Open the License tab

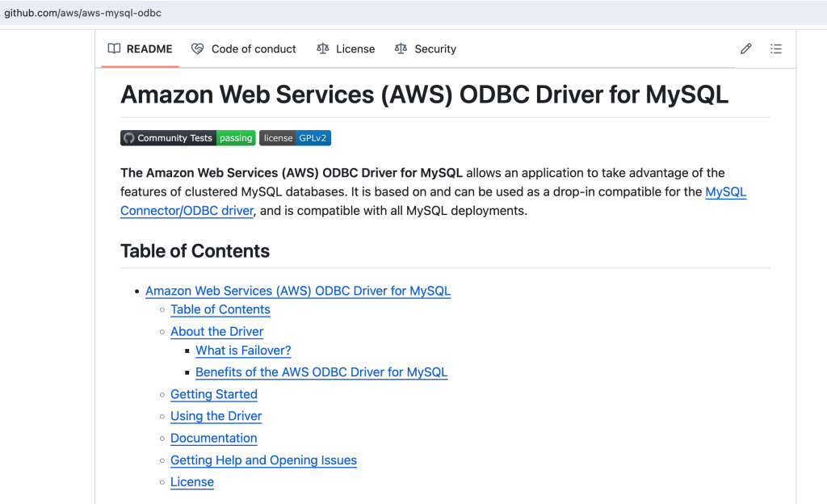[x=346, y=49]
